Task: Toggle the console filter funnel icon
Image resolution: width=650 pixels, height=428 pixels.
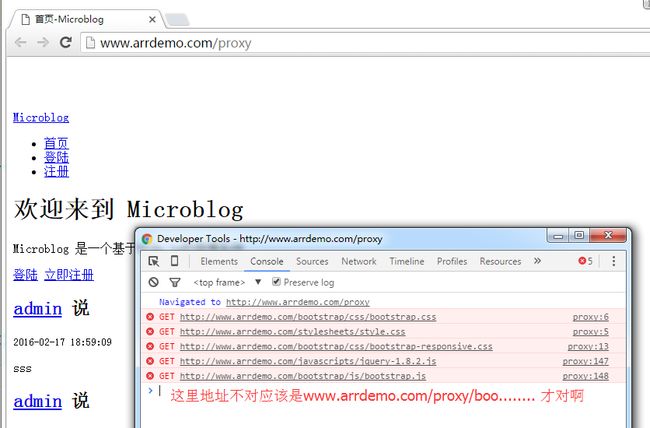Action: click(175, 282)
